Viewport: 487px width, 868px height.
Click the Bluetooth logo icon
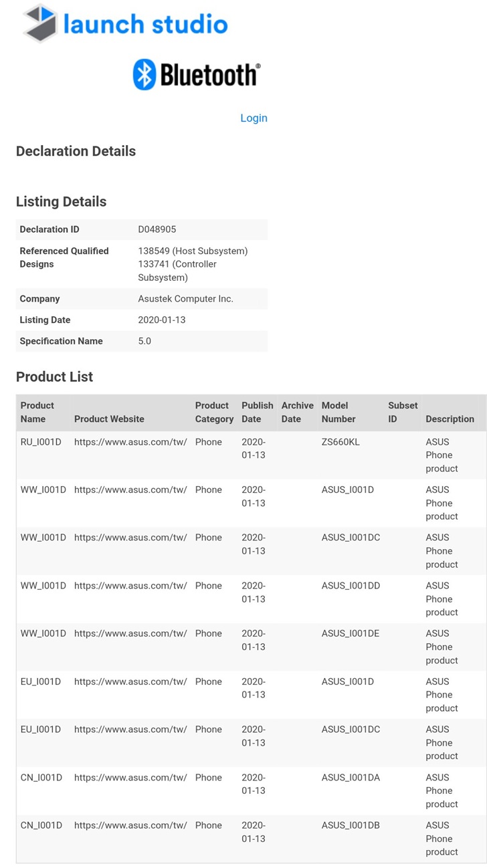click(x=144, y=74)
